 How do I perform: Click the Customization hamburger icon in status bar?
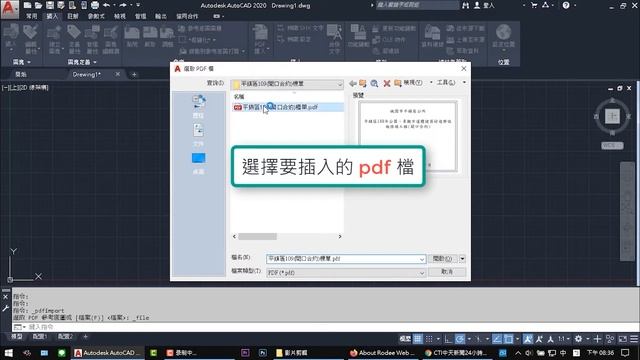(x=633, y=339)
